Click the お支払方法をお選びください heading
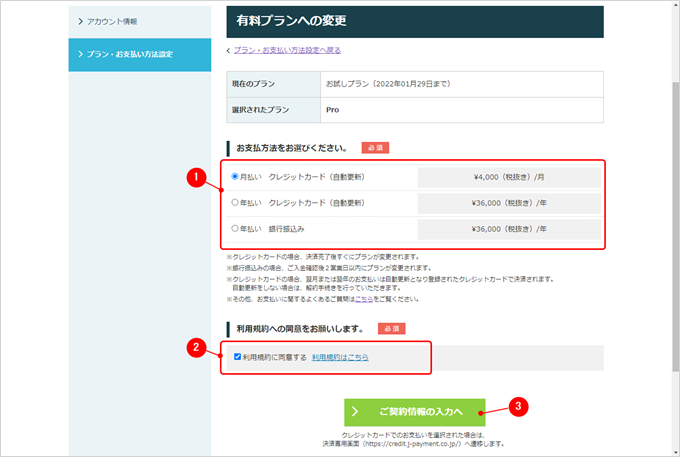The width and height of the screenshot is (680, 457). [x=291, y=148]
